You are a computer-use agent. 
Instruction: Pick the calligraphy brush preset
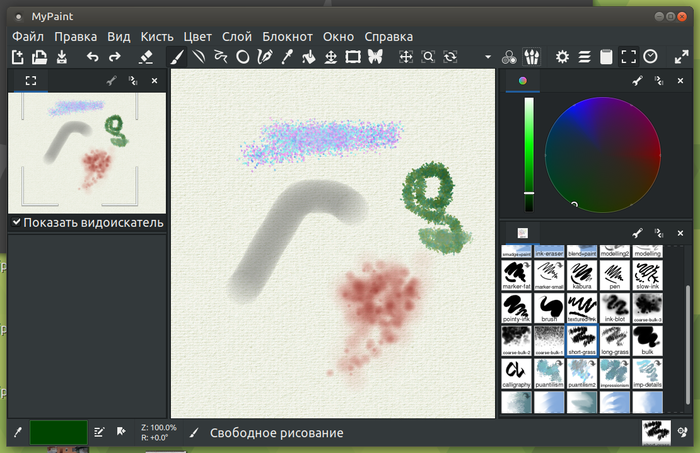[517, 374]
